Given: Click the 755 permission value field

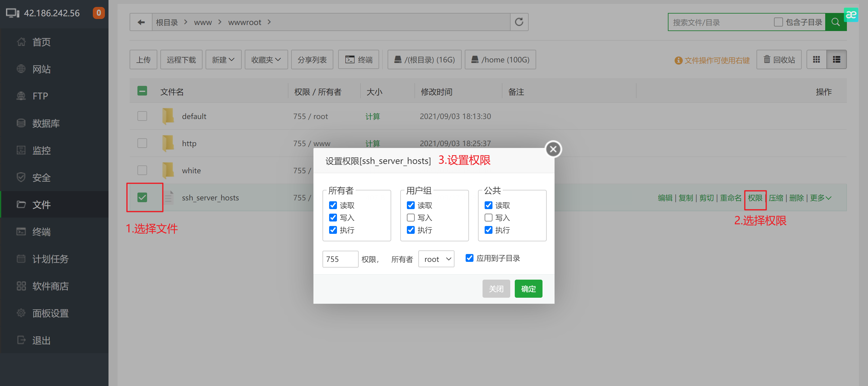Looking at the screenshot, I should point(340,259).
